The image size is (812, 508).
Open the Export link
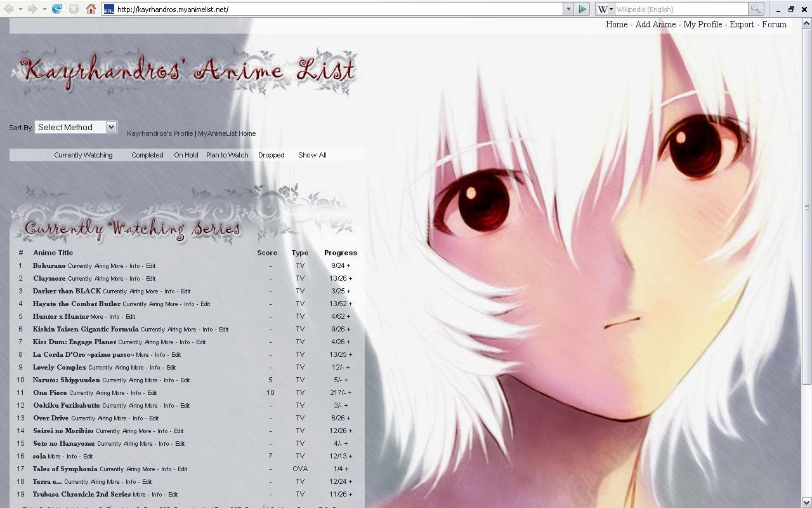point(742,24)
